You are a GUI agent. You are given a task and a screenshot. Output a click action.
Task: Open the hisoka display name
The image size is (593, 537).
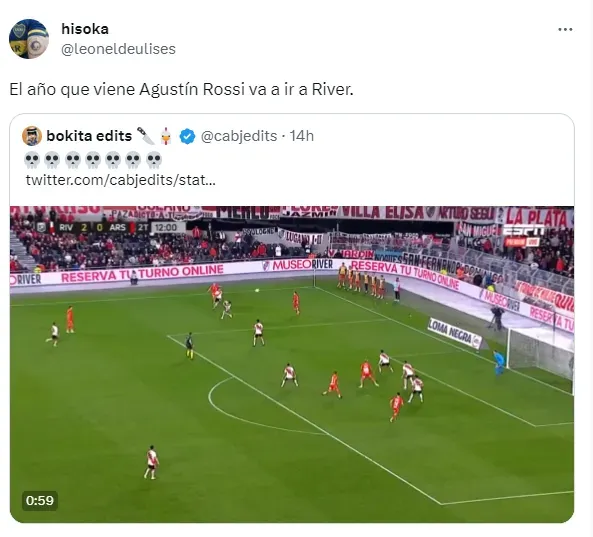click(x=85, y=29)
